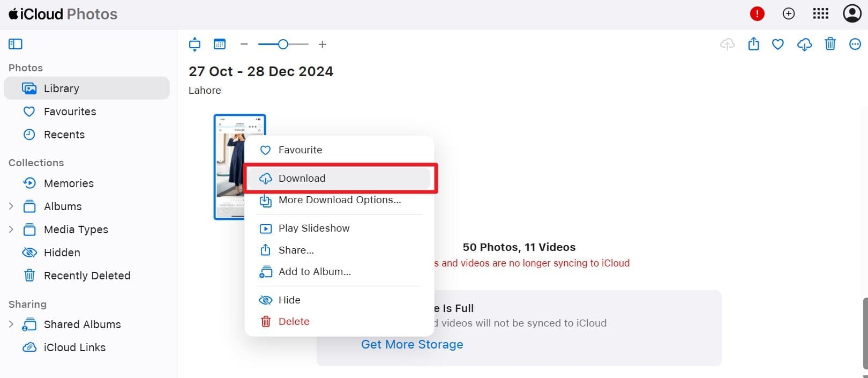Click the share icon in the top toolbar
868x378 pixels.
(753, 45)
